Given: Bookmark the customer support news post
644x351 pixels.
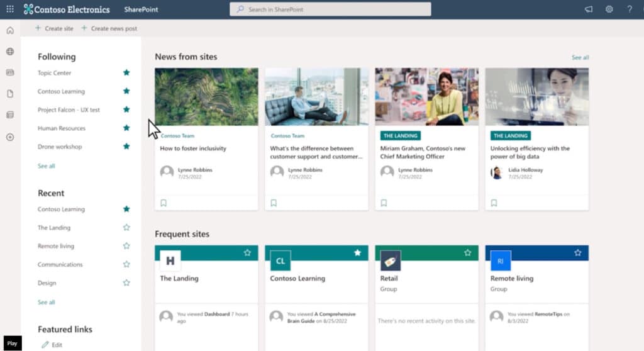Looking at the screenshot, I should coord(274,203).
